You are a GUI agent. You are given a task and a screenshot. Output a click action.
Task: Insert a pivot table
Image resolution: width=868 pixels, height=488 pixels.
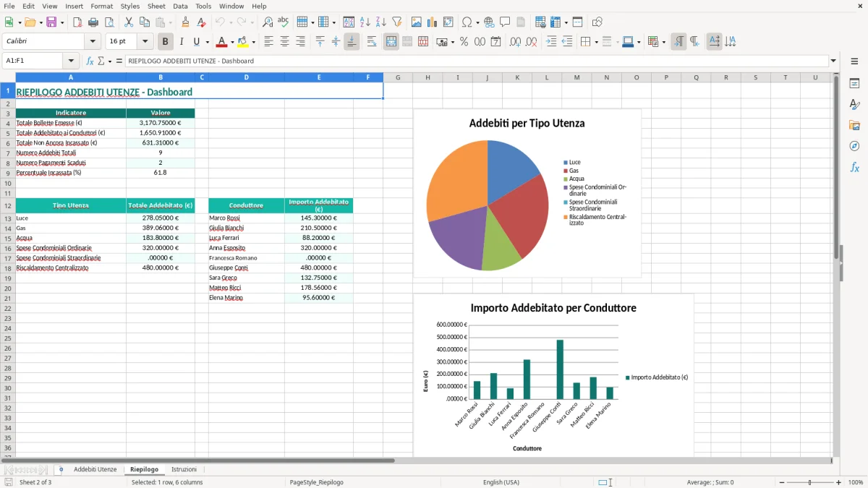click(x=448, y=22)
